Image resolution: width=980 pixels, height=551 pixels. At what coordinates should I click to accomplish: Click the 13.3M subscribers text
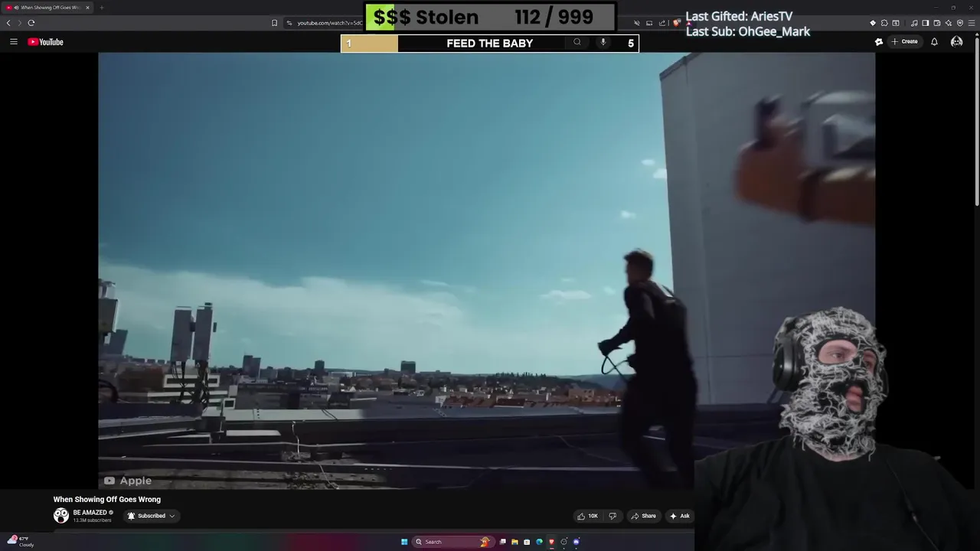tap(93, 520)
